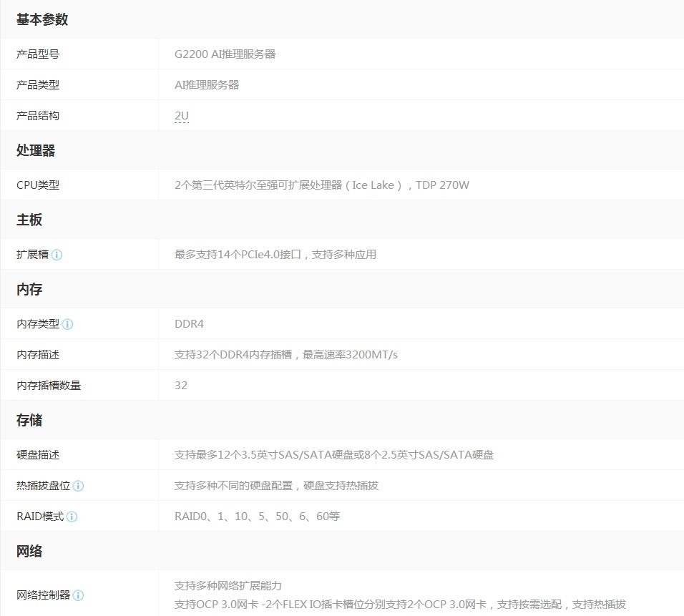Click the 基本参数 section header

42,20
